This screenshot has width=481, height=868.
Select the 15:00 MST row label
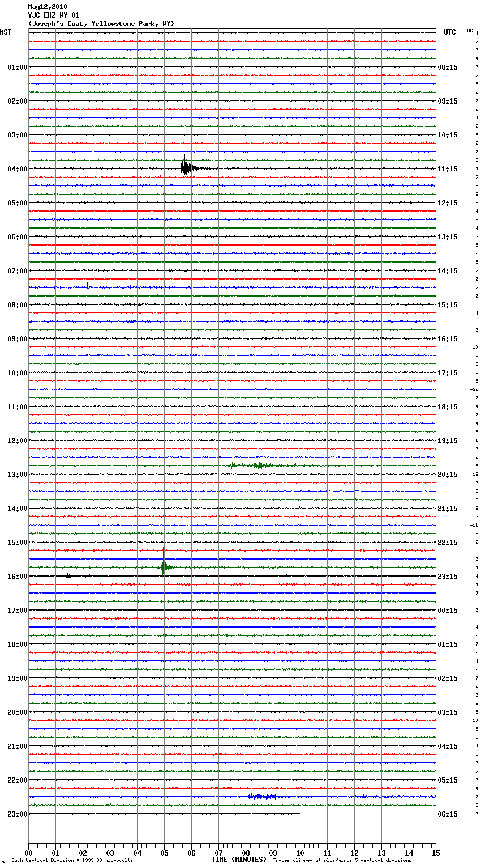click(17, 543)
